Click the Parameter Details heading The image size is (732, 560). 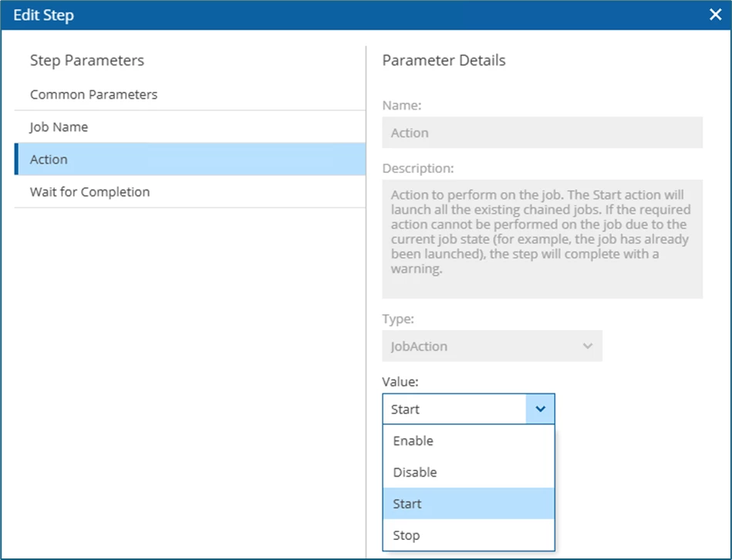pos(444,60)
